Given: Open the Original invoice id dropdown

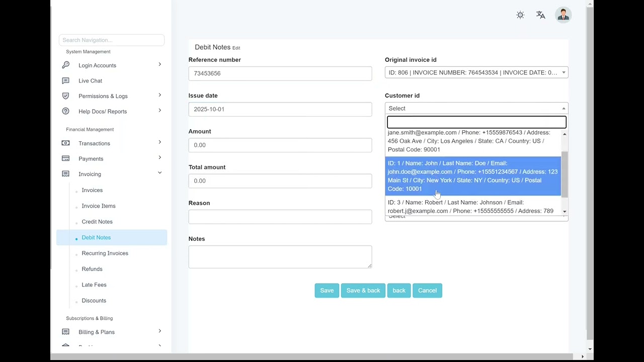Looking at the screenshot, I should pos(476,72).
